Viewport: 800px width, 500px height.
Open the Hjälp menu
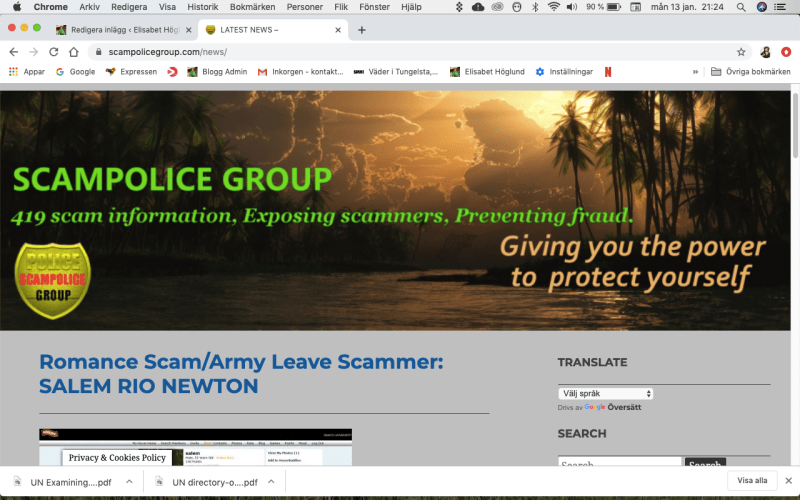point(411,7)
